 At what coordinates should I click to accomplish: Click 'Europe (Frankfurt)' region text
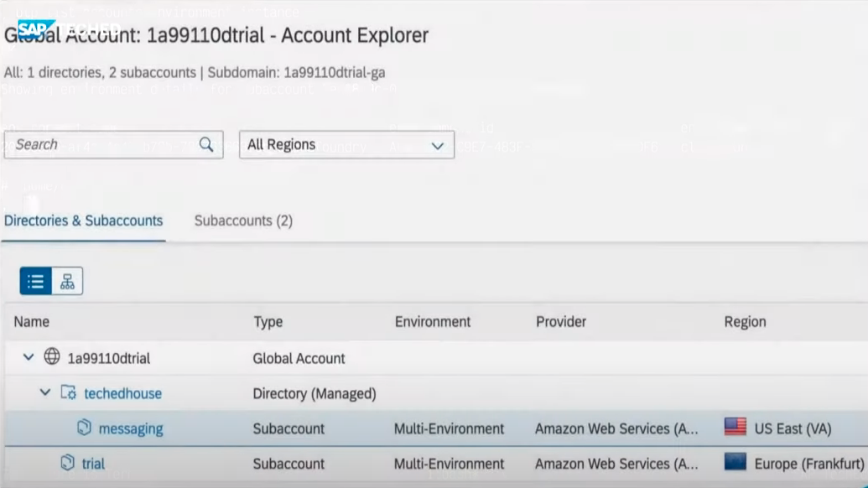809,464
